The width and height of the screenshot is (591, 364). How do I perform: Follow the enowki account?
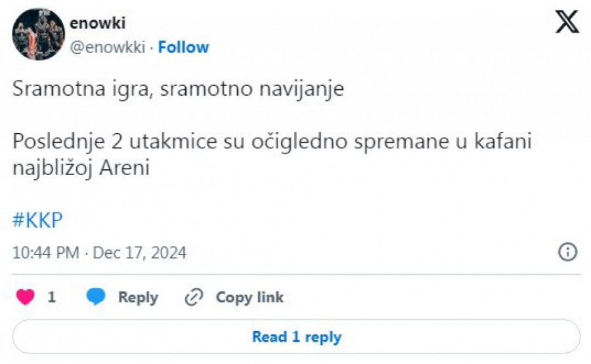point(183,47)
